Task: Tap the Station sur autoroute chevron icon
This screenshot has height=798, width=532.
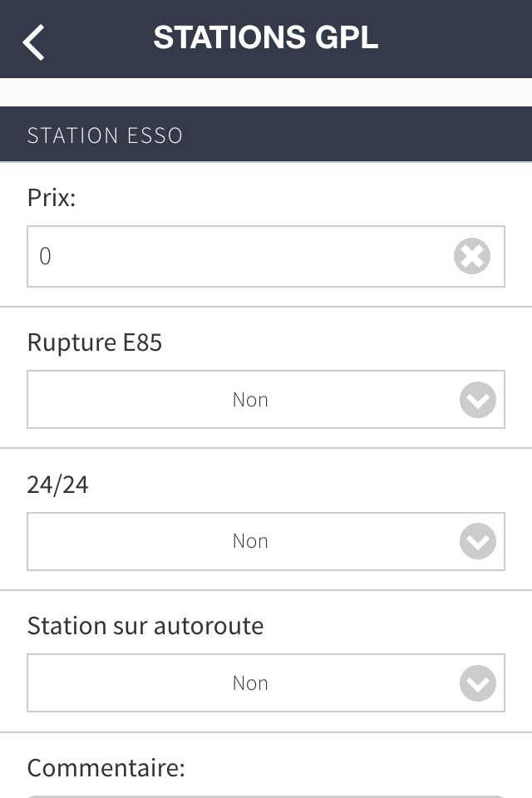Action: [477, 683]
